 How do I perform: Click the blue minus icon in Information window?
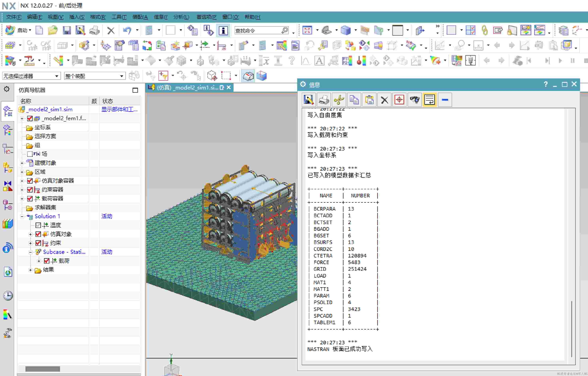[x=445, y=100]
